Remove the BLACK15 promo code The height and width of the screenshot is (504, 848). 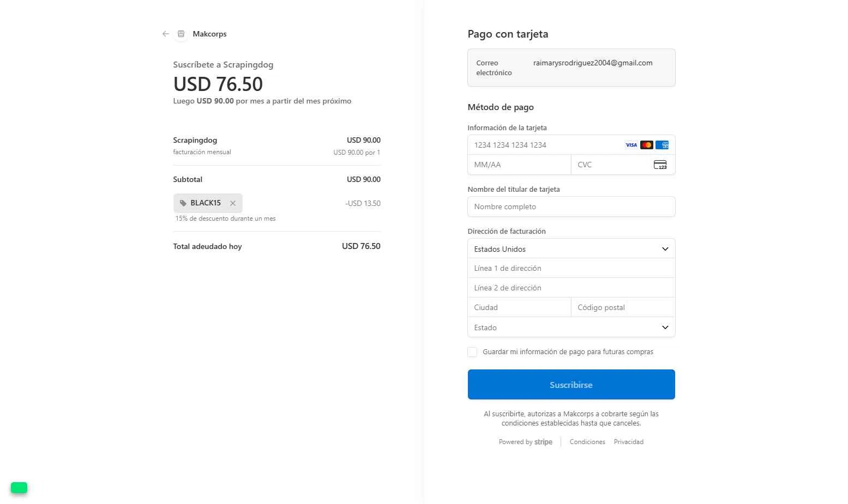tap(233, 203)
